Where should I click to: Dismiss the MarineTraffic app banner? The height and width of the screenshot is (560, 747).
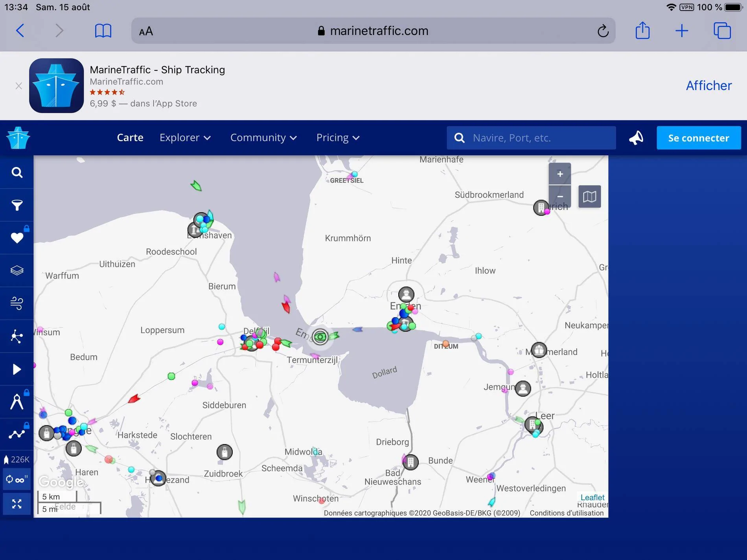point(18,86)
